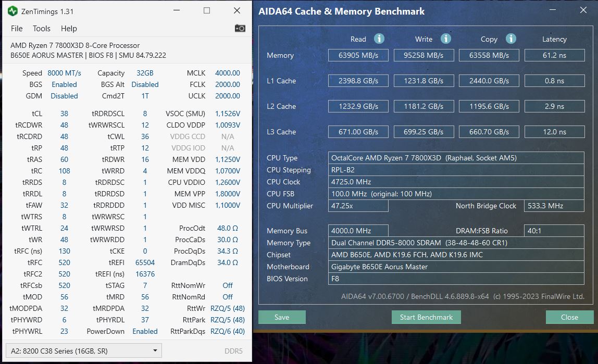Click the Memory Type field DDR5-8000 SDRAM
Screen dimensions: 598x364
pos(456,243)
